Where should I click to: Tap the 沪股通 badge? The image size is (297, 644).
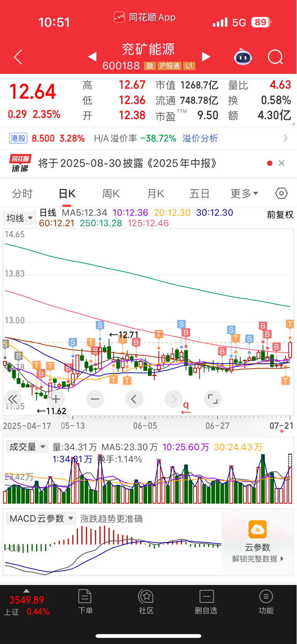[169, 66]
